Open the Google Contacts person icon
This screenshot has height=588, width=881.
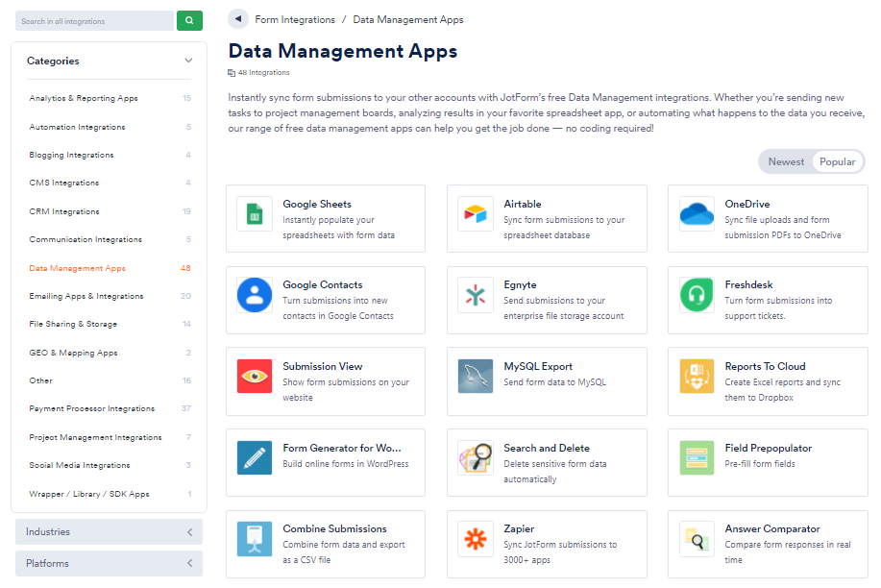255,295
